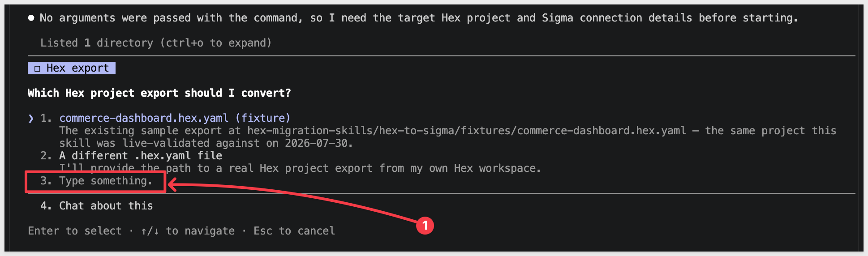Choose "A different .hex.yaml file" option
Viewport: 868px width, 256px height.
[141, 156]
